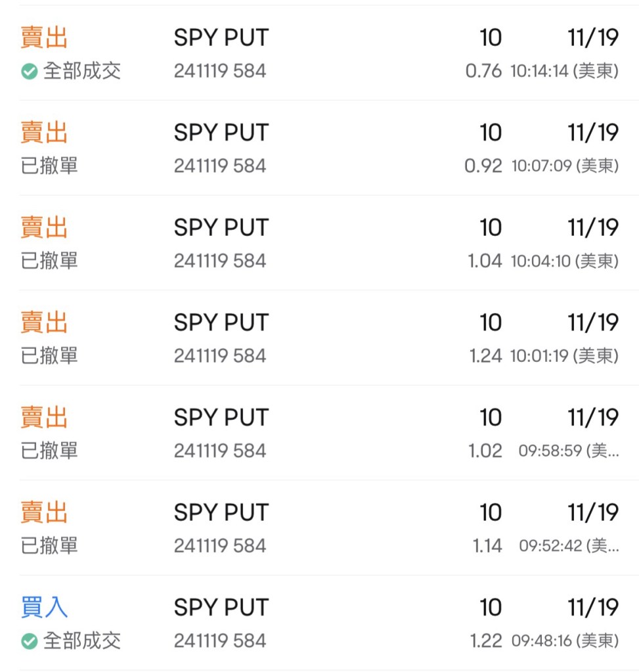639x672 pixels.
Task: Click the 10:01:19 order timestamp
Action: (x=564, y=356)
